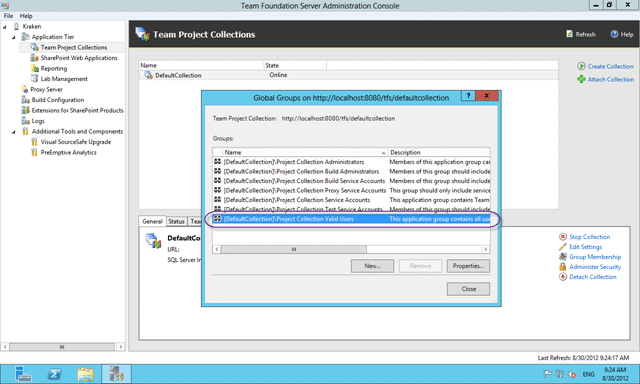Click the New... button in dialog
640x384 pixels.
(x=372, y=266)
